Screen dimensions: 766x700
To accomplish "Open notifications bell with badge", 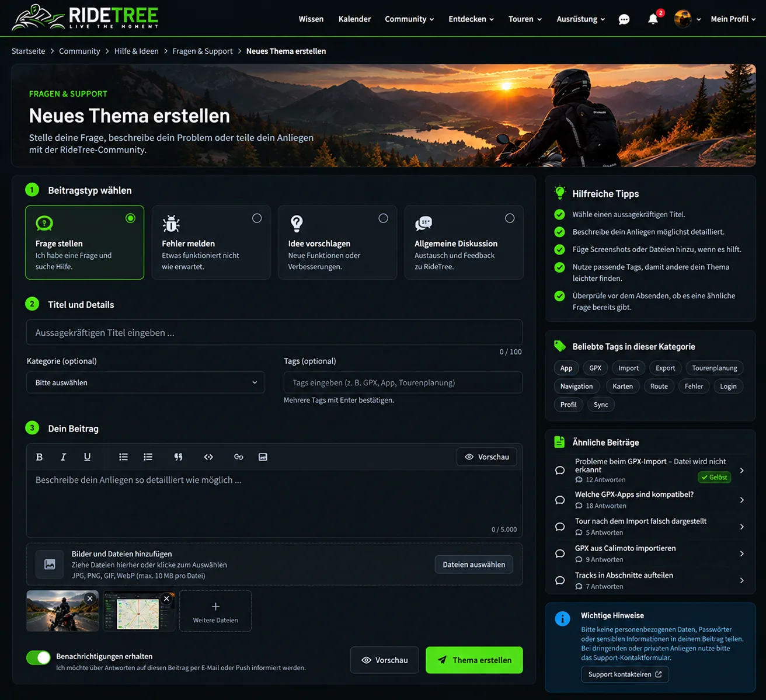I will 653,19.
